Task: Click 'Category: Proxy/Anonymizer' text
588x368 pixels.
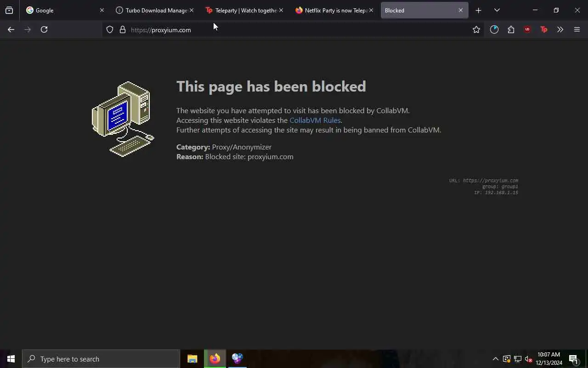Action: tap(224, 147)
